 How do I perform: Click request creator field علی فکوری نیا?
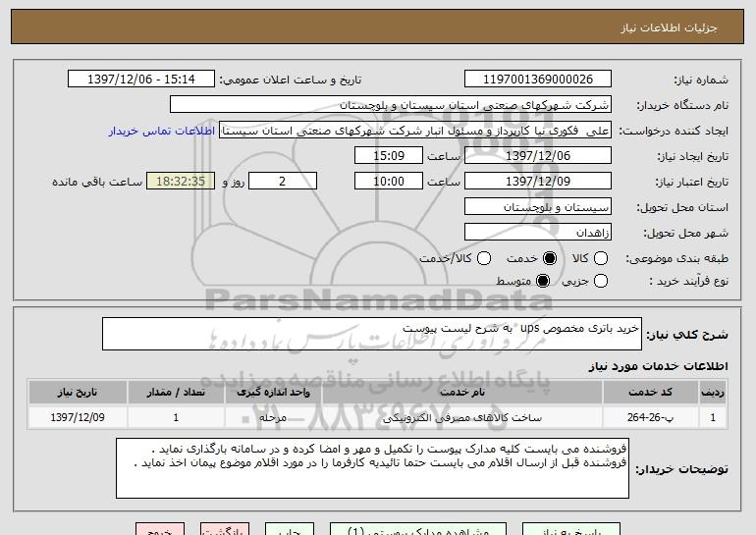coord(415,131)
